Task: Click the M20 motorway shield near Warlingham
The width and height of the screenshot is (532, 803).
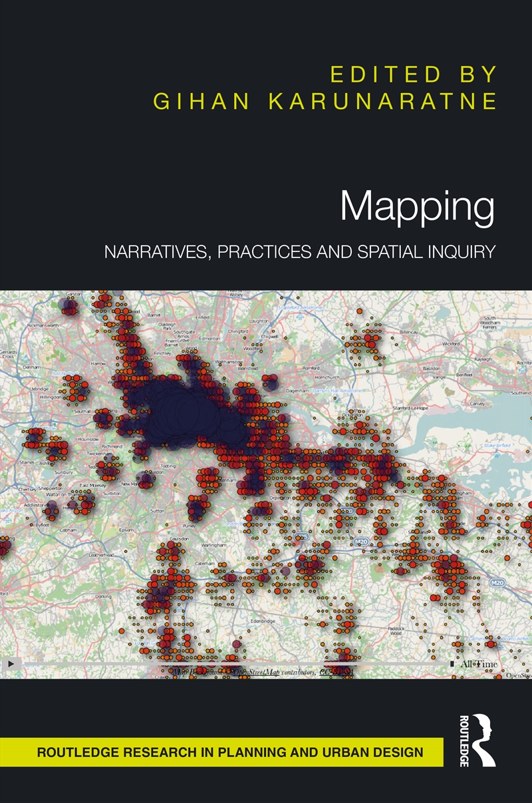Action: pyautogui.click(x=362, y=541)
